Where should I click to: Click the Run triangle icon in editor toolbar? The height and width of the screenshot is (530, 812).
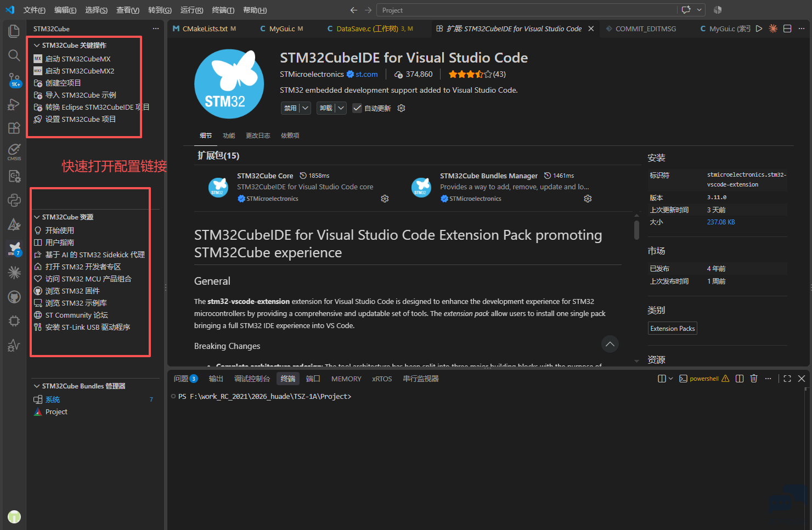click(x=759, y=29)
